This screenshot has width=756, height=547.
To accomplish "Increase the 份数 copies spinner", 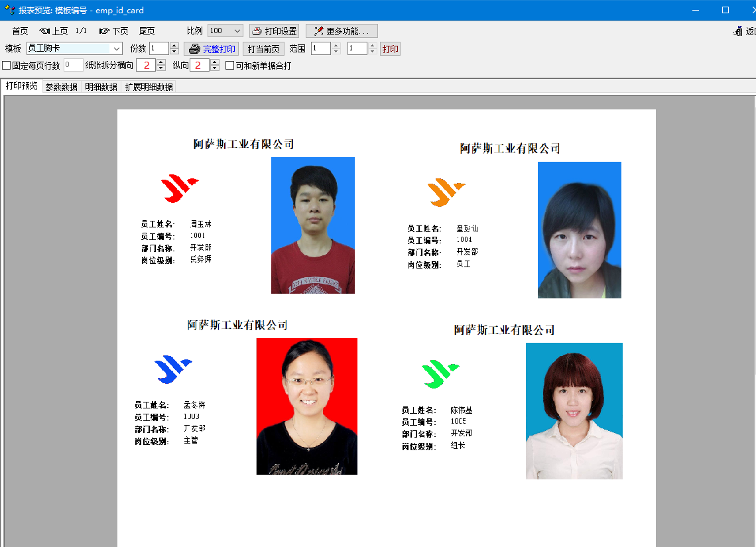I will click(x=174, y=46).
